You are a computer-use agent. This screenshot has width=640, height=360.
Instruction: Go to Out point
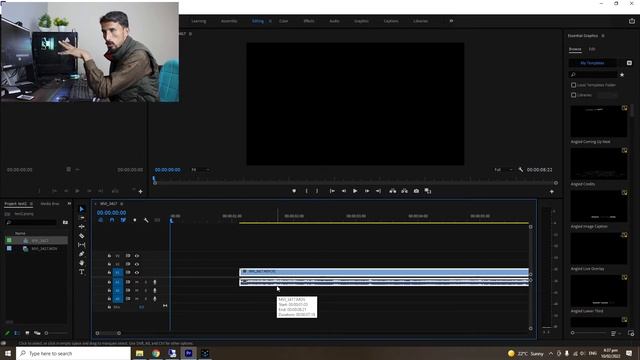pos(378,191)
